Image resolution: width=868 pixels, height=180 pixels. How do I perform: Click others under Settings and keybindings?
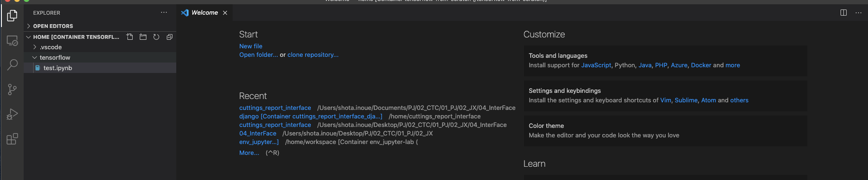click(739, 100)
